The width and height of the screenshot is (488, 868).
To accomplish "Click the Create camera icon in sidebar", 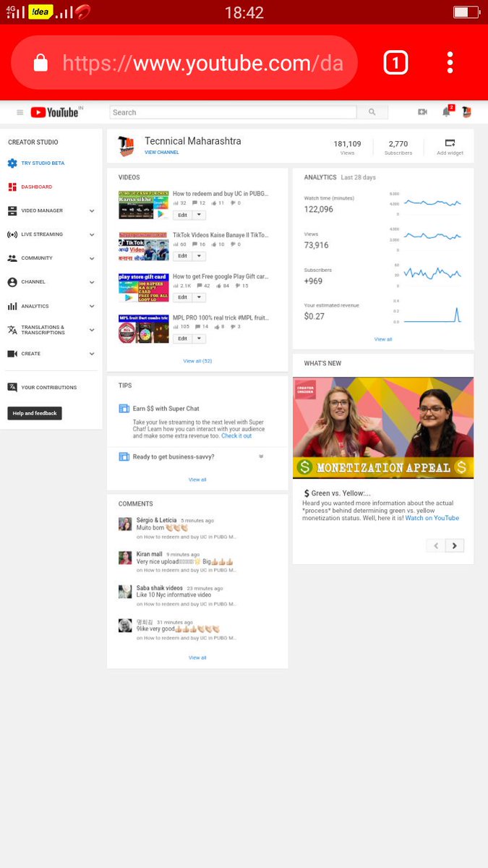I will point(12,354).
